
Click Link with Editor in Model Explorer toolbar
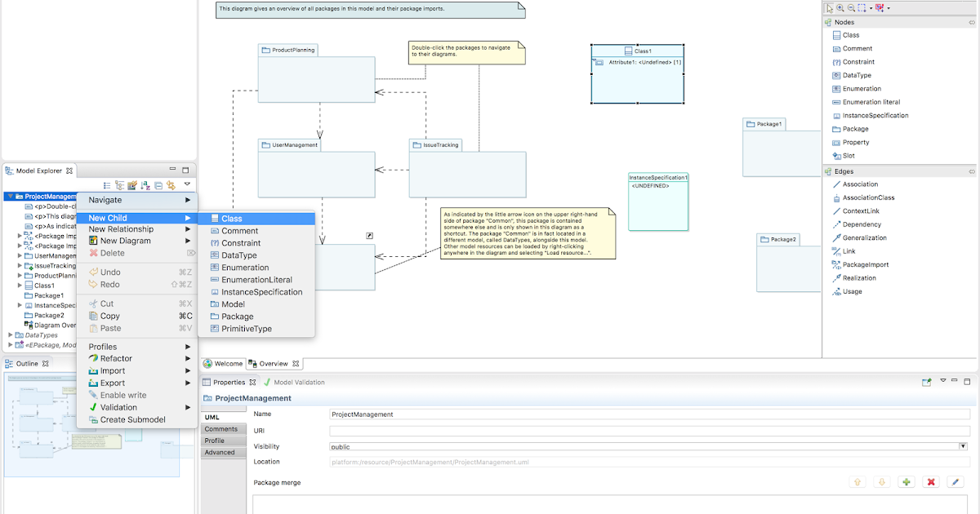coord(170,185)
